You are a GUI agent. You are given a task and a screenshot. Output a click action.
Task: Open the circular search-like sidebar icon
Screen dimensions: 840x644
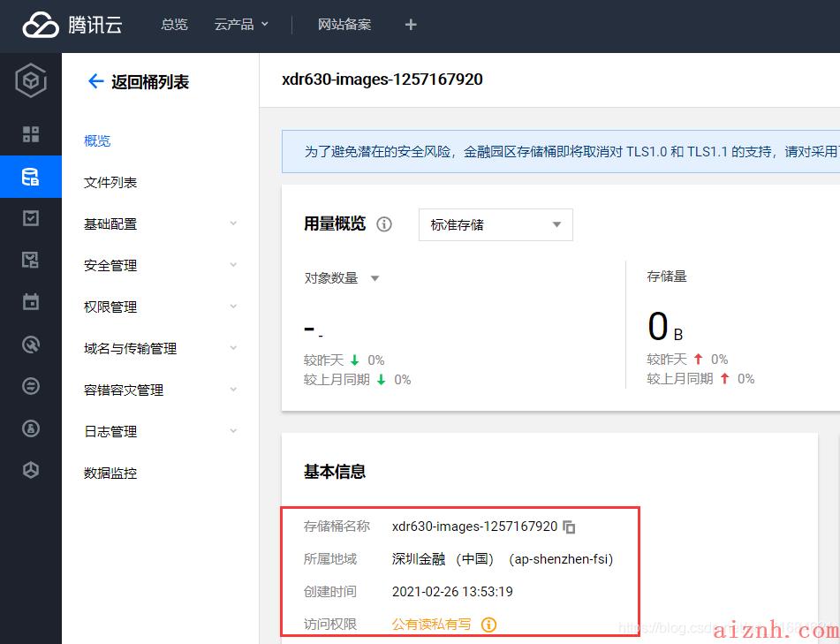[x=31, y=344]
